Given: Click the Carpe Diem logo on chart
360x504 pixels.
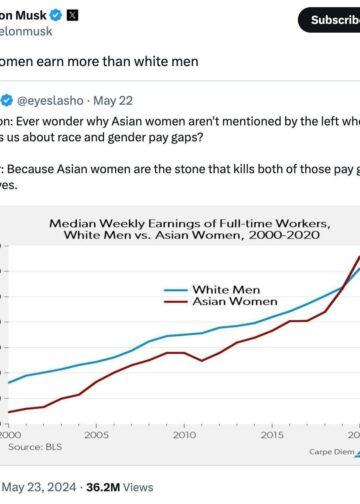Looking at the screenshot, I should [334, 452].
